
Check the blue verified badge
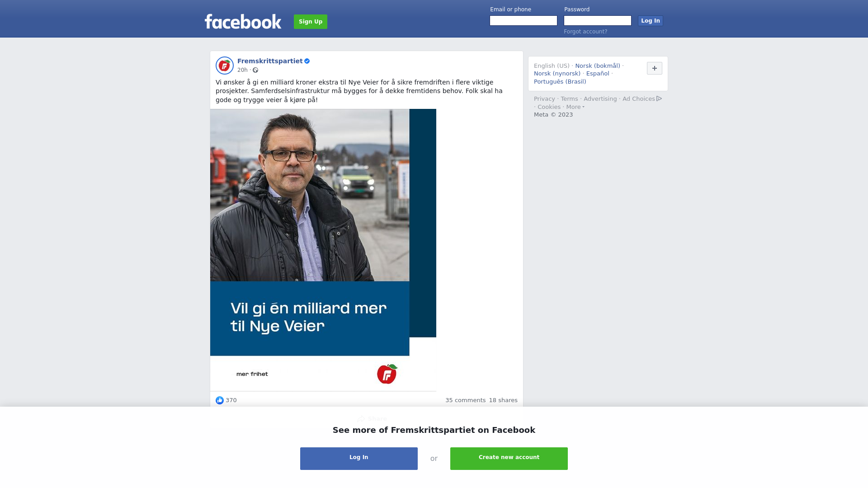coord(307,61)
